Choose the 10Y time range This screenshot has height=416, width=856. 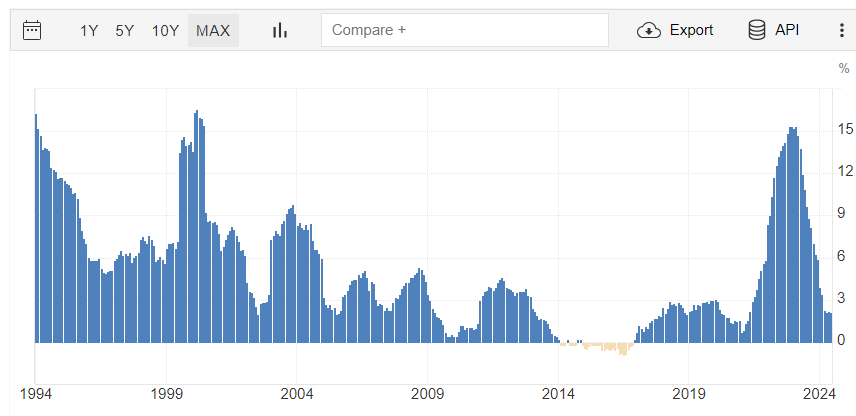coord(165,30)
